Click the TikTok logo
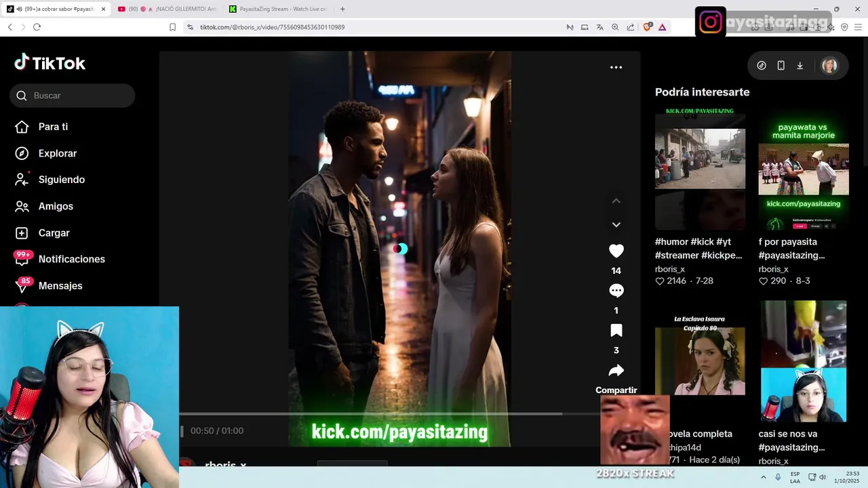Viewport: 868px width, 488px height. [x=50, y=63]
